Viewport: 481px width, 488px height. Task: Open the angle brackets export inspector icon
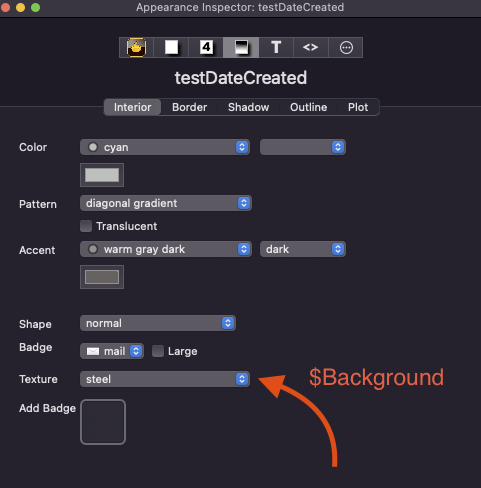click(311, 47)
